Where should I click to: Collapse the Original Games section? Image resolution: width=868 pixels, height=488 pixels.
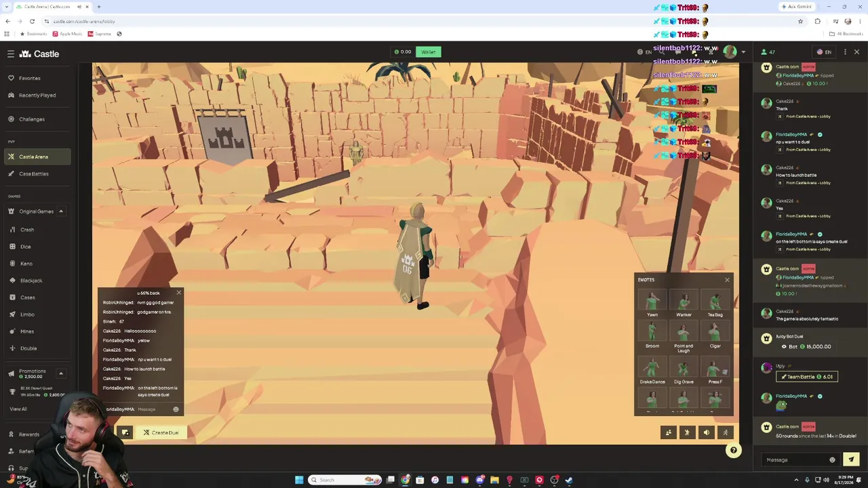coord(60,211)
